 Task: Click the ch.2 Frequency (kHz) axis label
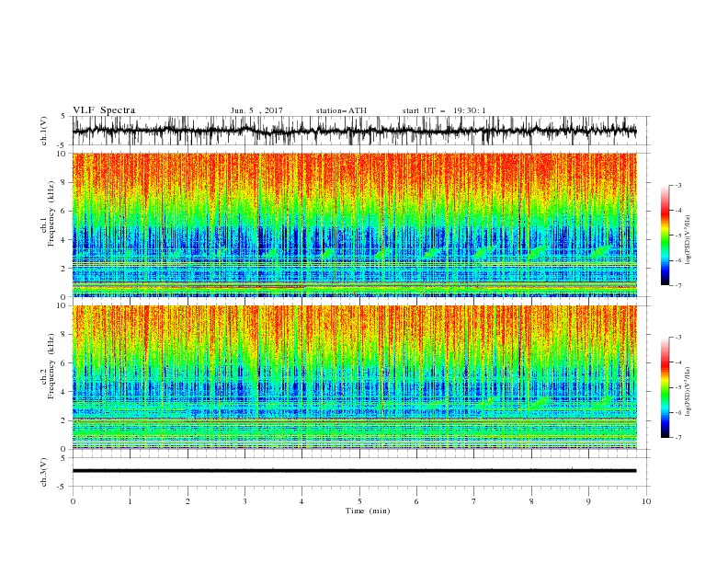(x=48, y=365)
